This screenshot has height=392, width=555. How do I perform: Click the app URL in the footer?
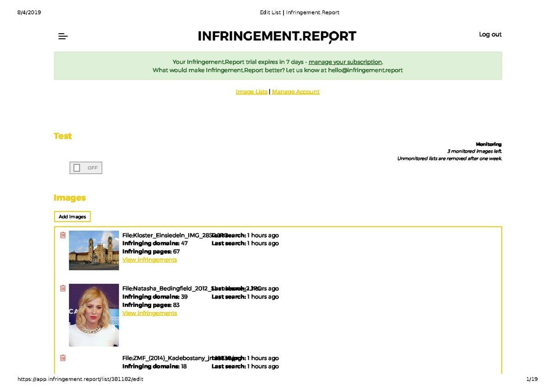click(x=80, y=379)
